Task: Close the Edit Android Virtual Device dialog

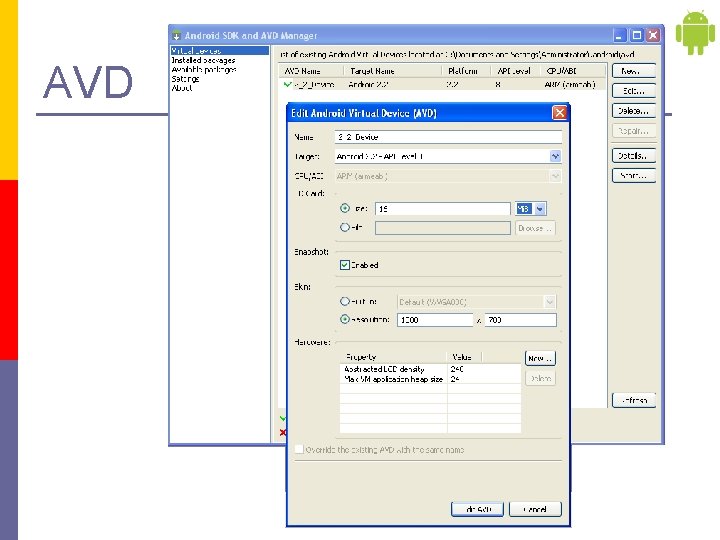Action: click(559, 113)
